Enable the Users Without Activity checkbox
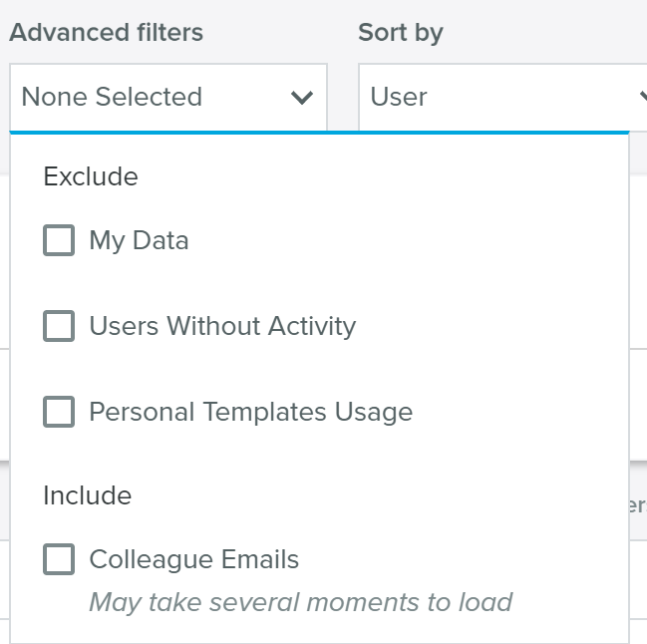This screenshot has width=647, height=644. tap(59, 326)
